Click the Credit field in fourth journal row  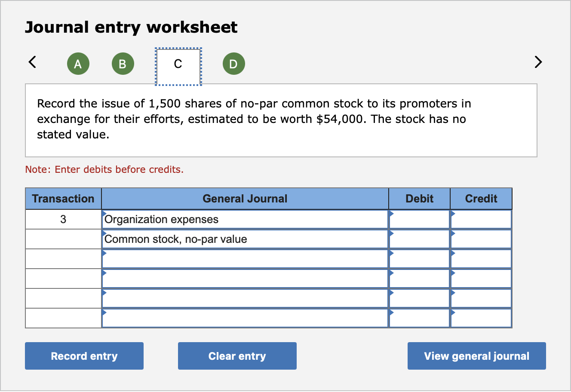(x=481, y=279)
